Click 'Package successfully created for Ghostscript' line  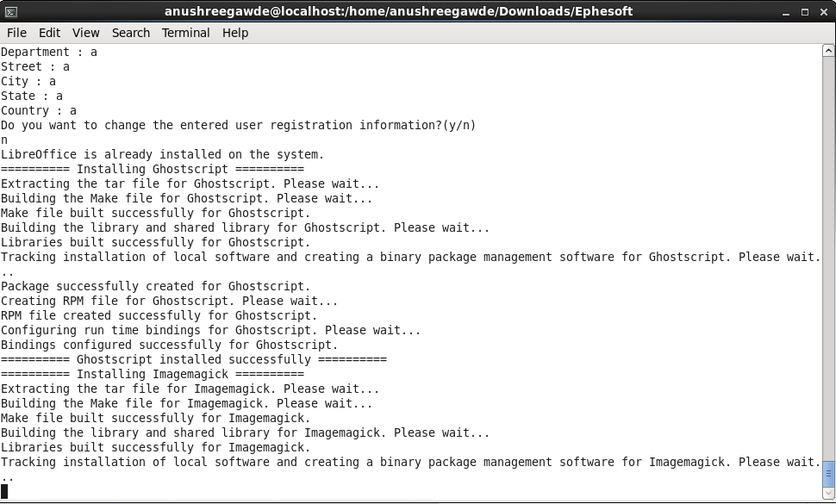(156, 287)
